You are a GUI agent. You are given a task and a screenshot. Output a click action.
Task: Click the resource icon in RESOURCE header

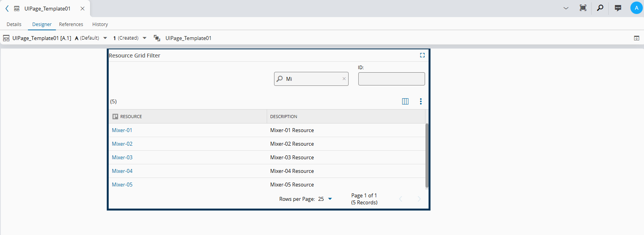click(115, 117)
